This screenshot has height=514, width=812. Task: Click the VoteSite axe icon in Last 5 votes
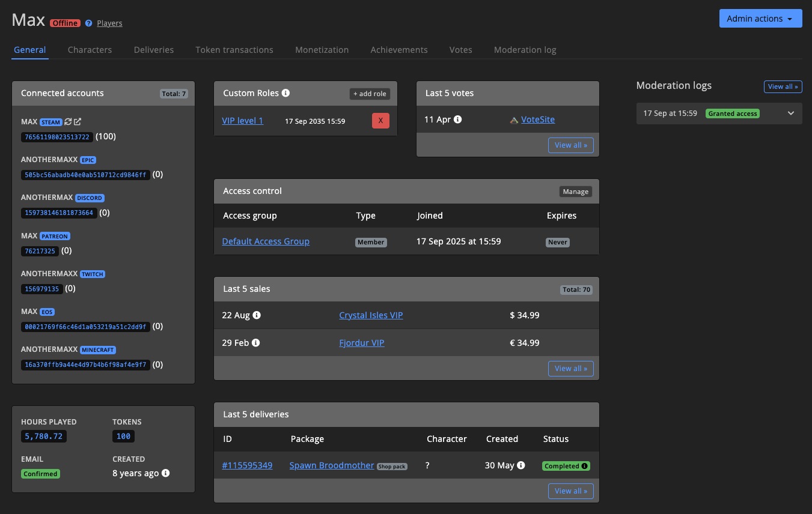[514, 119]
